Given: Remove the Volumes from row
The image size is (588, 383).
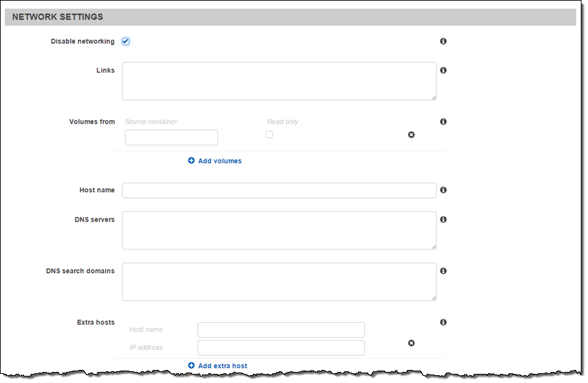Looking at the screenshot, I should click(x=412, y=135).
